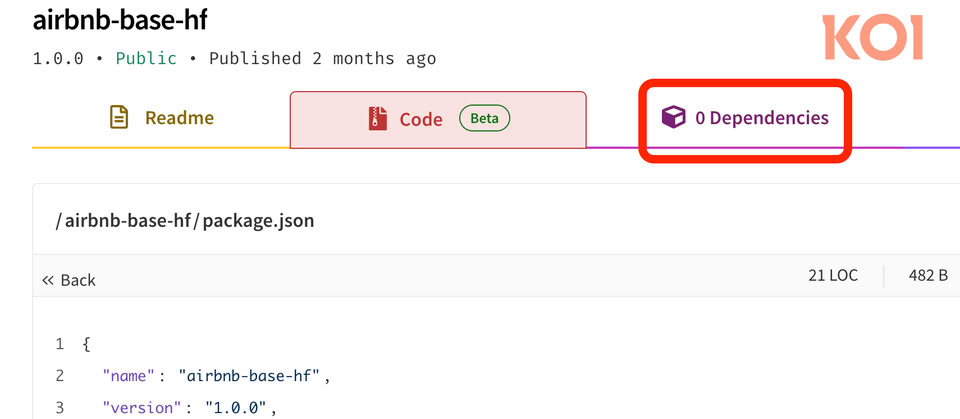Click airbnb-base-hf in the file breadcrumb
This screenshot has height=419, width=960.
[131, 220]
